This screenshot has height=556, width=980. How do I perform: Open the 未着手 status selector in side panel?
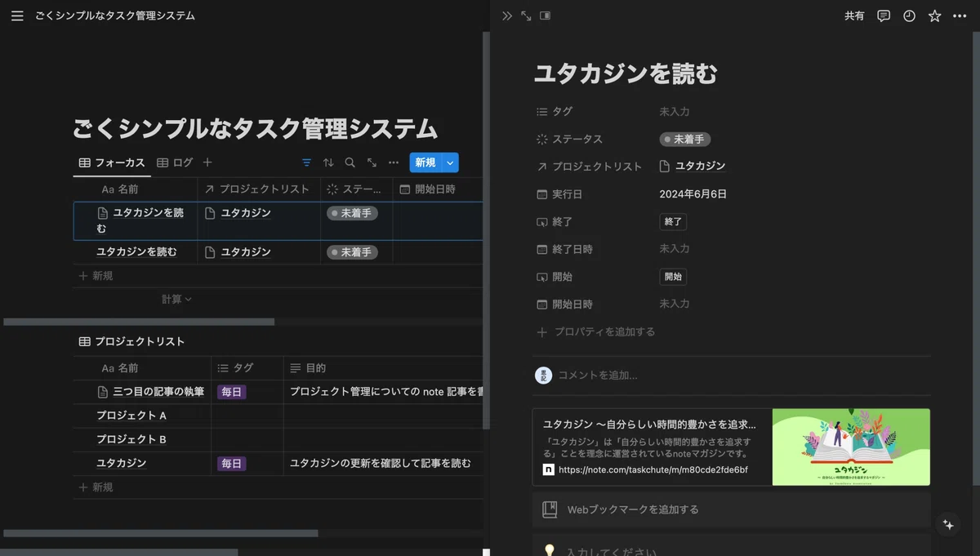coord(684,140)
